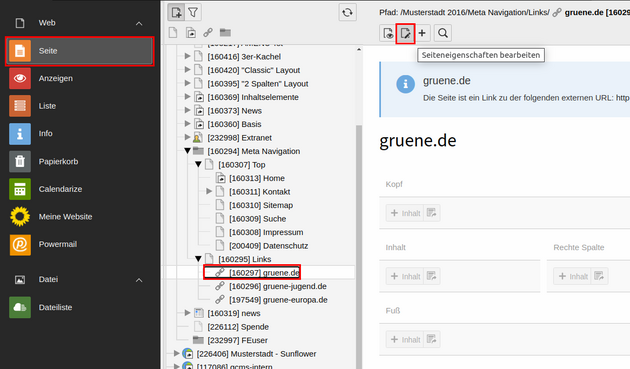Click edit page properties icon
The width and height of the screenshot is (630, 369).
(x=405, y=33)
